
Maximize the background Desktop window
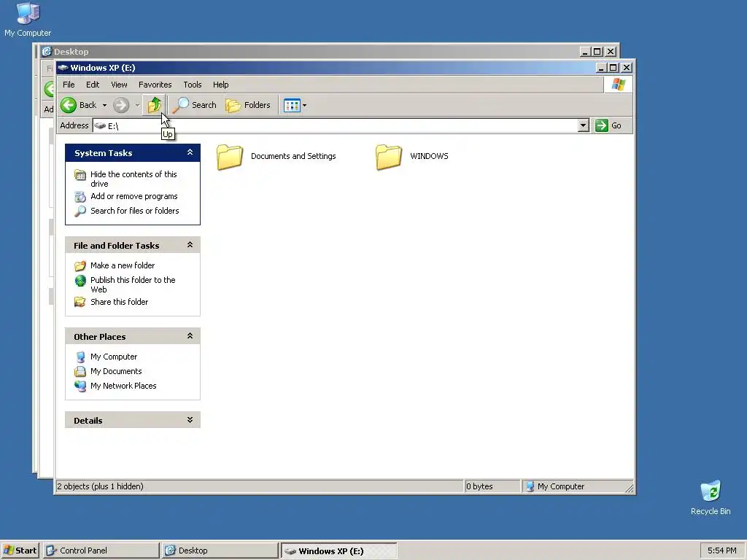point(597,52)
